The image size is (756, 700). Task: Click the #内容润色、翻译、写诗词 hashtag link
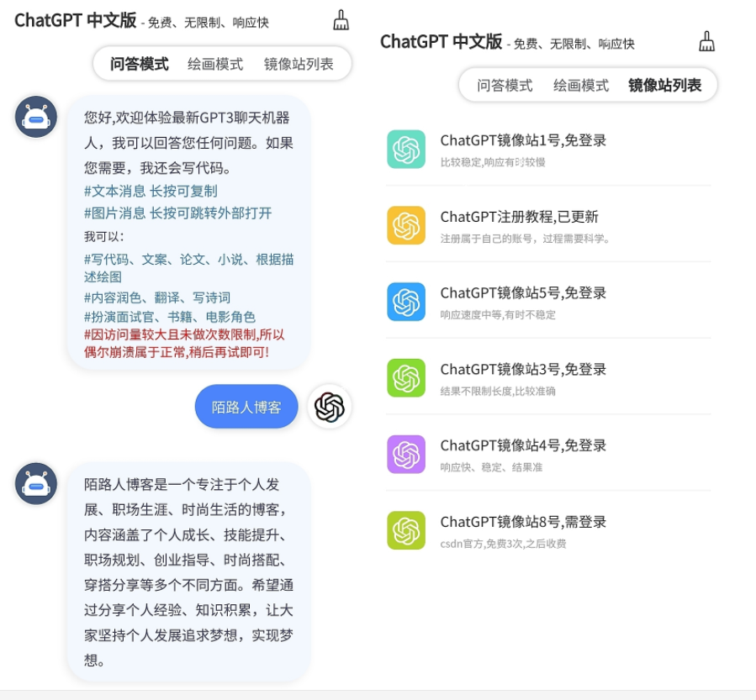157,297
